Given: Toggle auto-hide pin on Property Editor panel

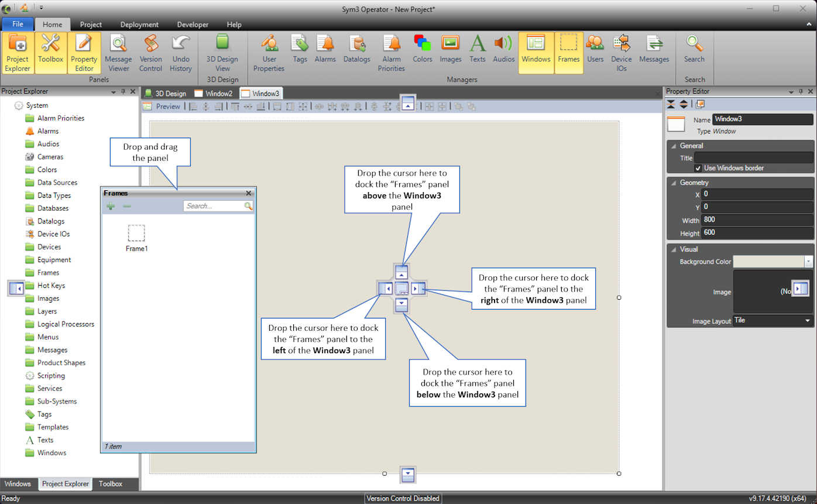Looking at the screenshot, I should pos(800,92).
